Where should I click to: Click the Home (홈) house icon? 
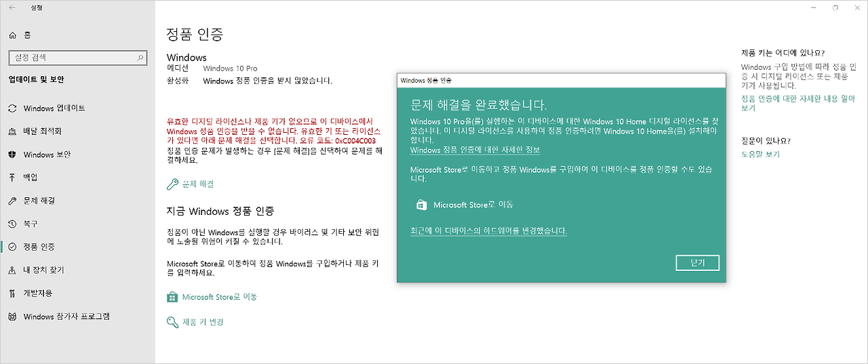pyautogui.click(x=12, y=35)
